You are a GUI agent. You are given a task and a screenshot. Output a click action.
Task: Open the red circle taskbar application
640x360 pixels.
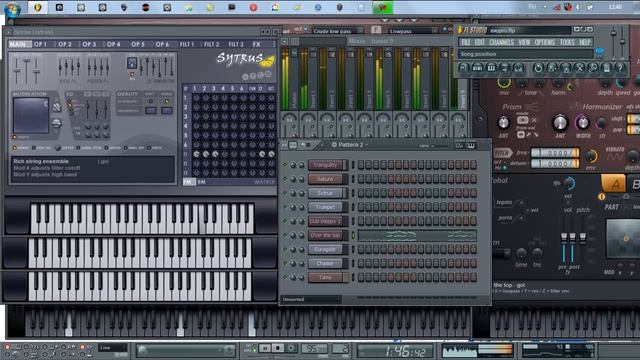pyautogui.click(x=253, y=7)
